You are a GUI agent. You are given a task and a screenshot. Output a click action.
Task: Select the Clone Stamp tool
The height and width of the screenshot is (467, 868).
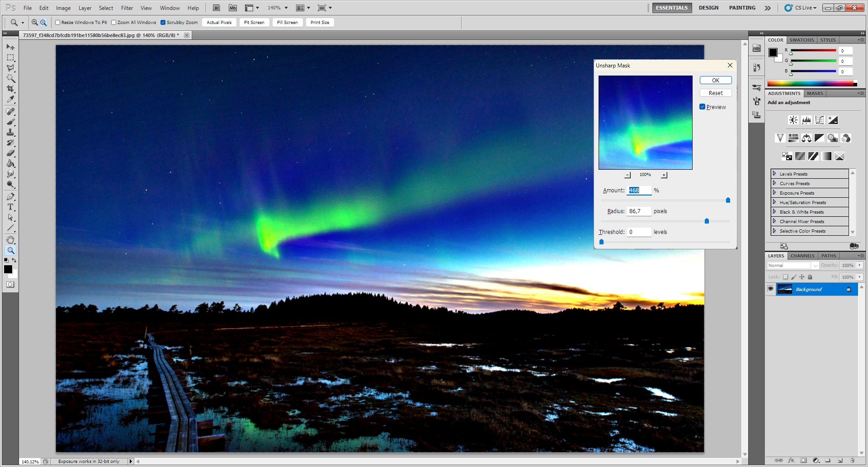10,132
